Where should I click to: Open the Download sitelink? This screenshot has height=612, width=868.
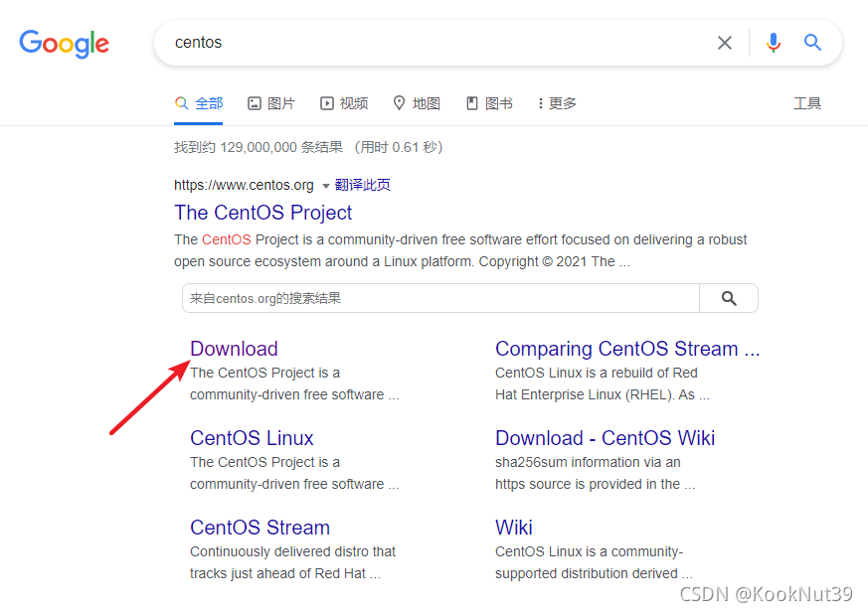[x=234, y=349]
